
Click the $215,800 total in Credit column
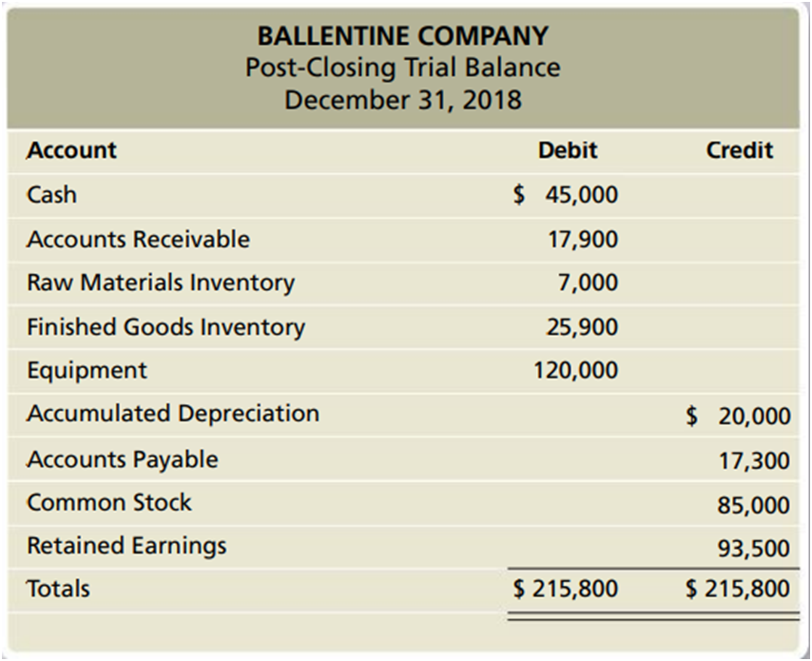coord(738,589)
